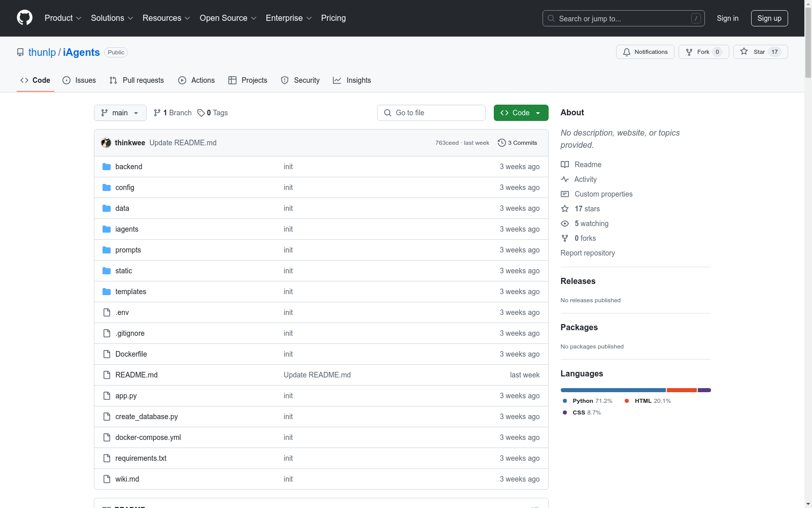Open the requirements.txt file

(141, 458)
